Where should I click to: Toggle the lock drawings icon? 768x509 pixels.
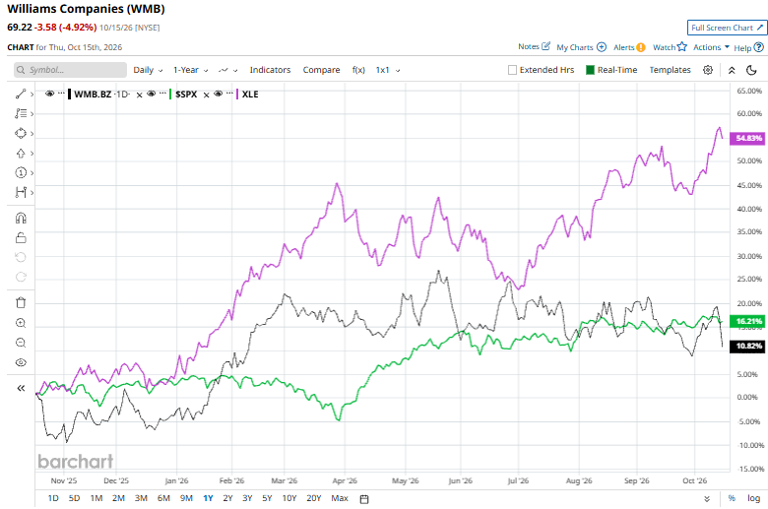tap(21, 238)
